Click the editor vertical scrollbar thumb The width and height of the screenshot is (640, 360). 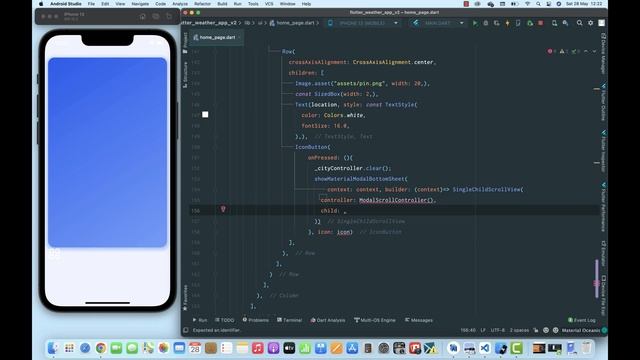coord(596,279)
